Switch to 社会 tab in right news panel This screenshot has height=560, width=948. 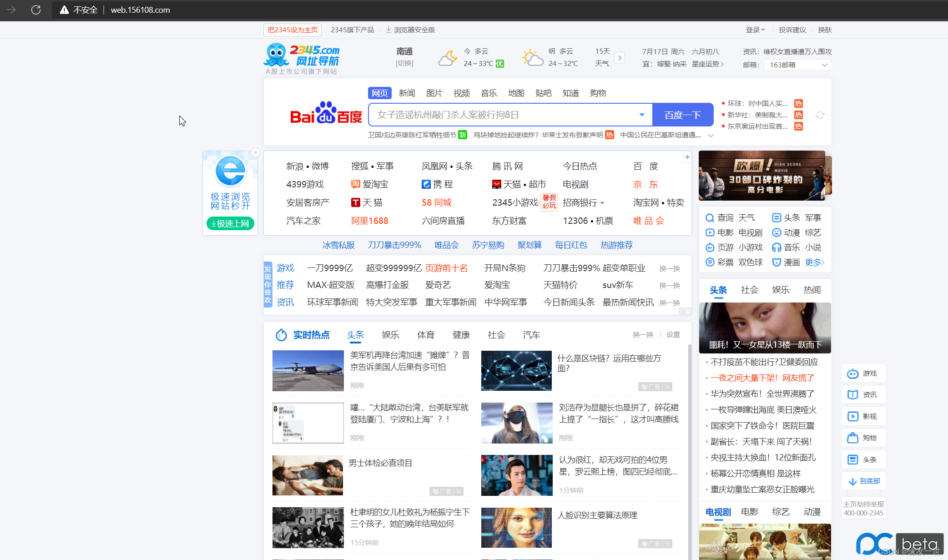pyautogui.click(x=749, y=290)
